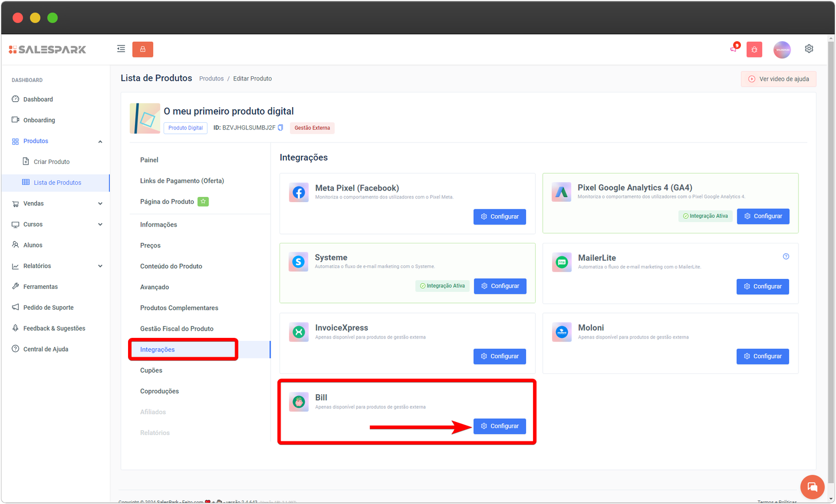Screen dimensions: 836x504
Task: Expand the Cursos sidebar menu
Action: coord(100,225)
